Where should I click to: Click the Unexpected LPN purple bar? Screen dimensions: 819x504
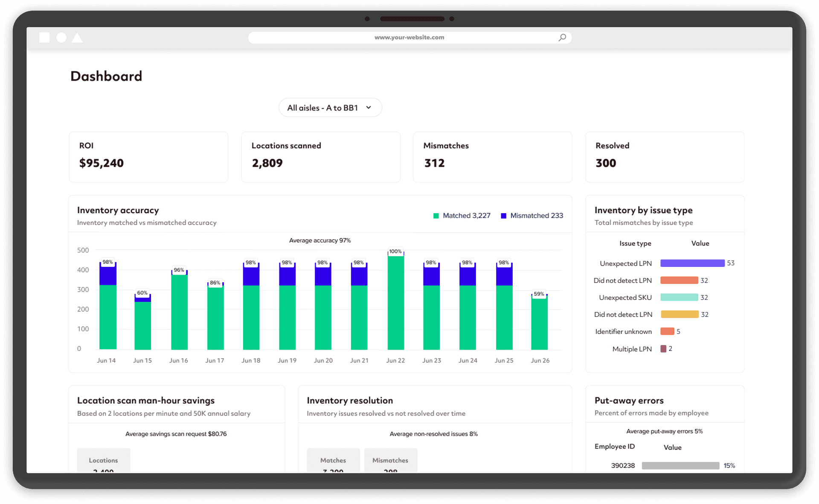692,263
